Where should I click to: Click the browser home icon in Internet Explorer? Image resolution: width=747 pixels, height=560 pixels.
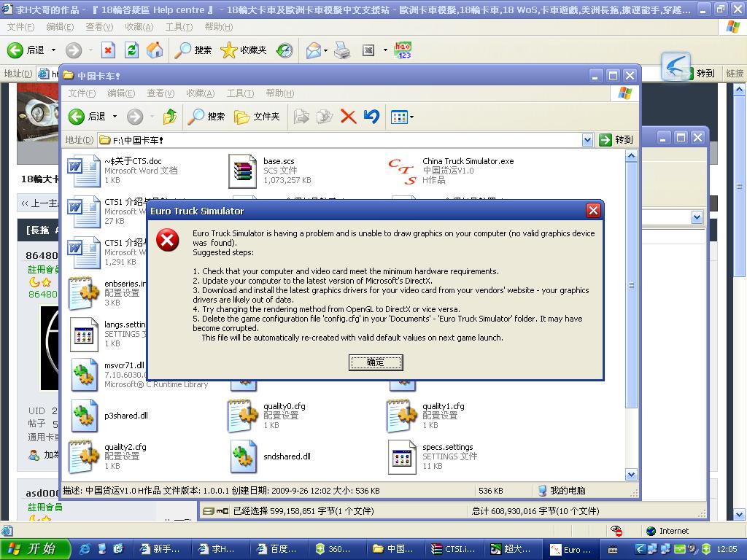pyautogui.click(x=155, y=50)
